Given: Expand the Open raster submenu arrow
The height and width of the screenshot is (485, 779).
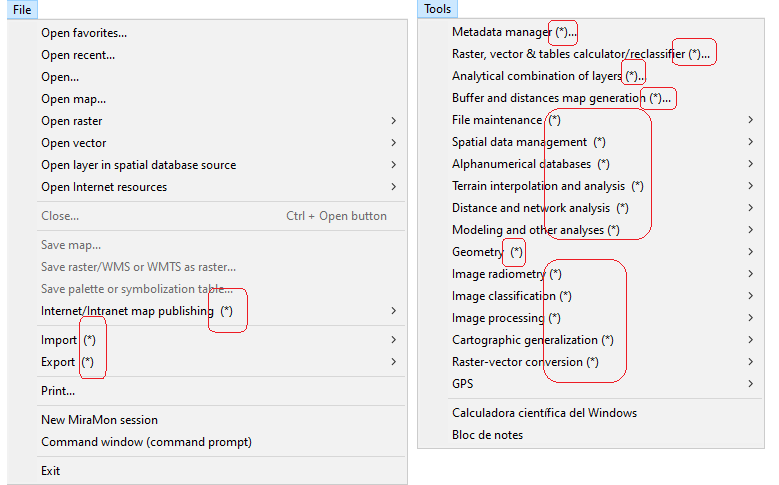Looking at the screenshot, I should coord(394,121).
